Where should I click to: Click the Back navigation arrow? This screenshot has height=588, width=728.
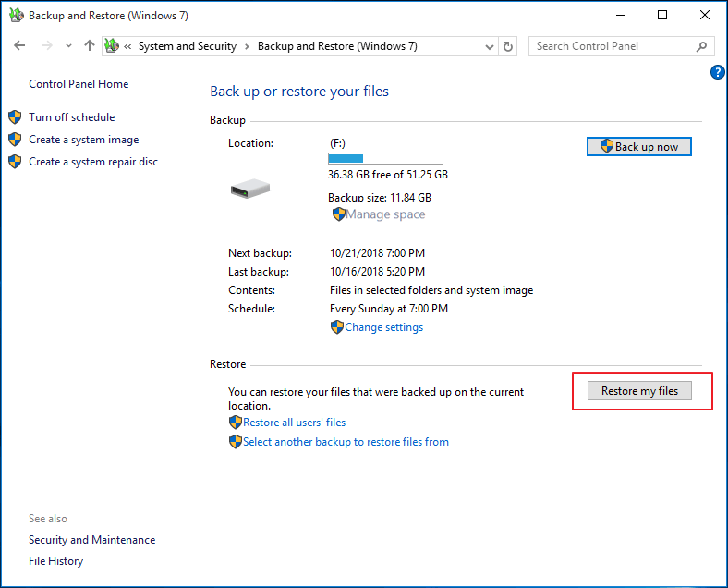pyautogui.click(x=19, y=46)
